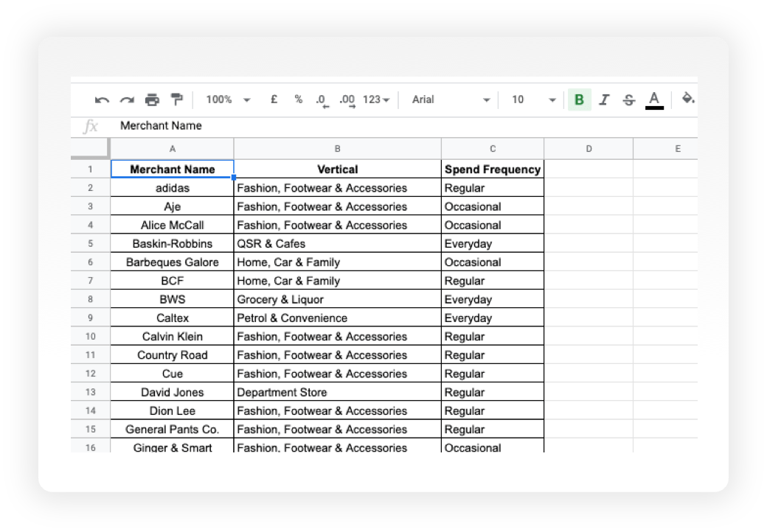The height and width of the screenshot is (532, 767).
Task: Open the text color picker
Action: click(654, 100)
